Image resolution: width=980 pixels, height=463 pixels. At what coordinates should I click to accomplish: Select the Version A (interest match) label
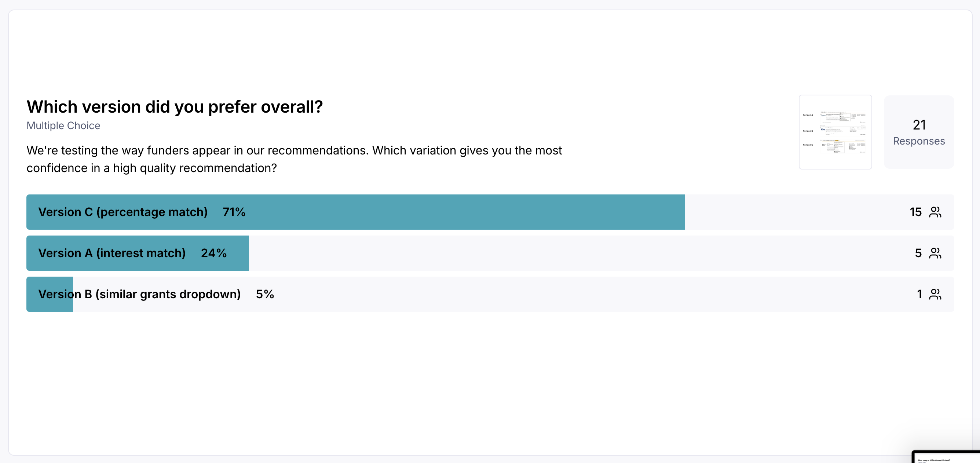point(112,253)
